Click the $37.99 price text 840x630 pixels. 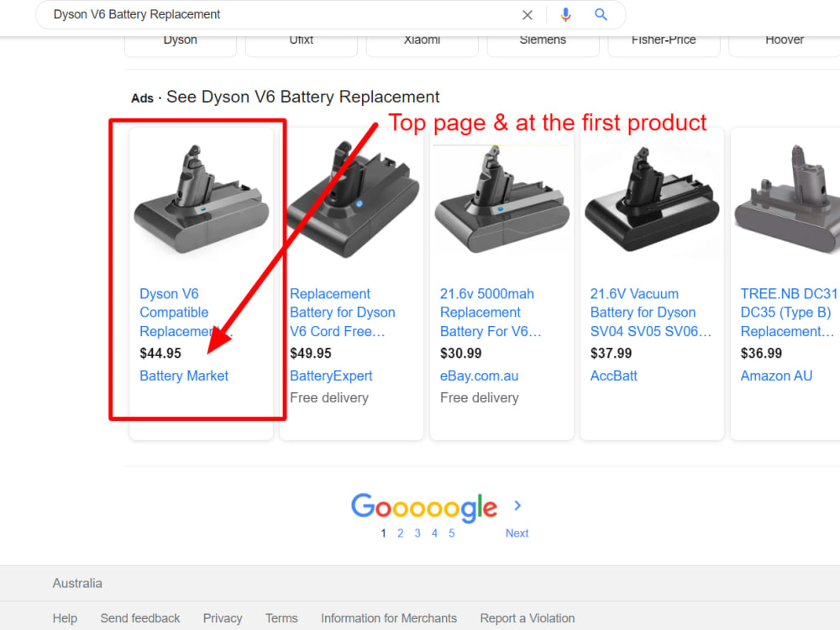pos(611,353)
